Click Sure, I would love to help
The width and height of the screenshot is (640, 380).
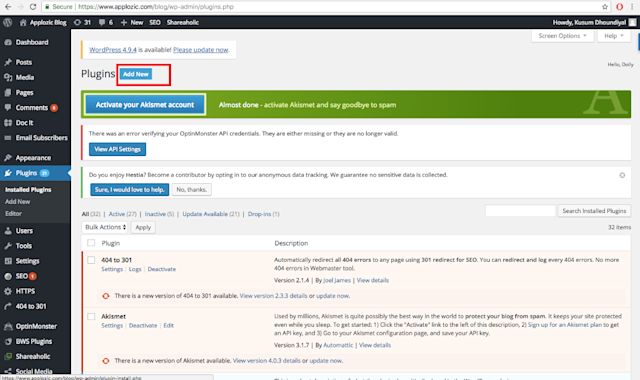(129, 189)
